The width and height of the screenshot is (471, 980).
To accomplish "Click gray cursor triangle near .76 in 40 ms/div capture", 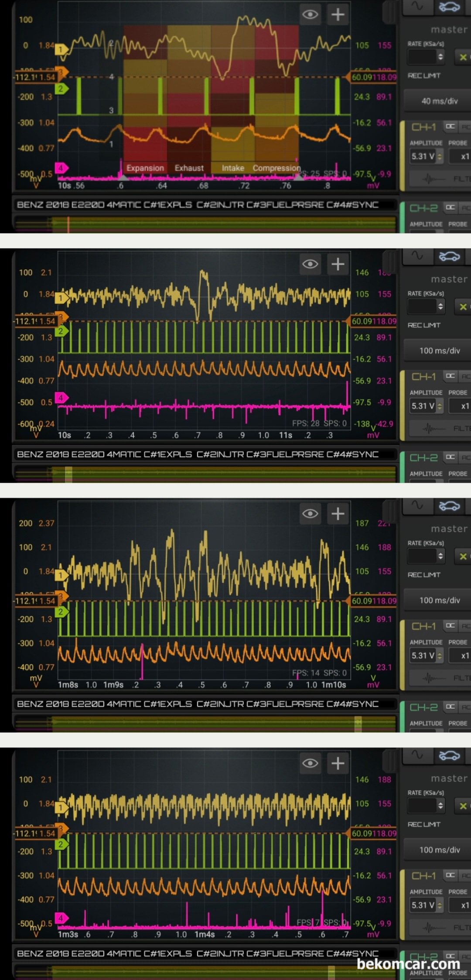I will click(299, 177).
